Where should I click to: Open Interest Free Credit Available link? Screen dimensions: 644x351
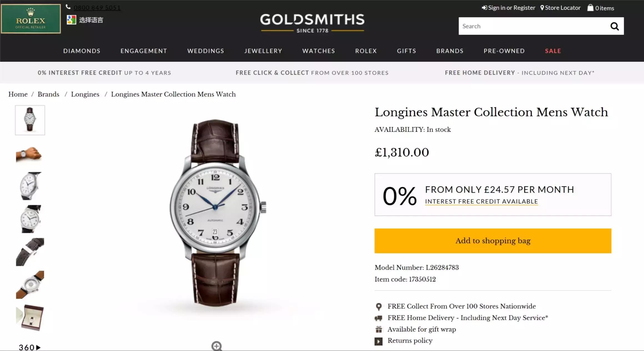point(481,201)
